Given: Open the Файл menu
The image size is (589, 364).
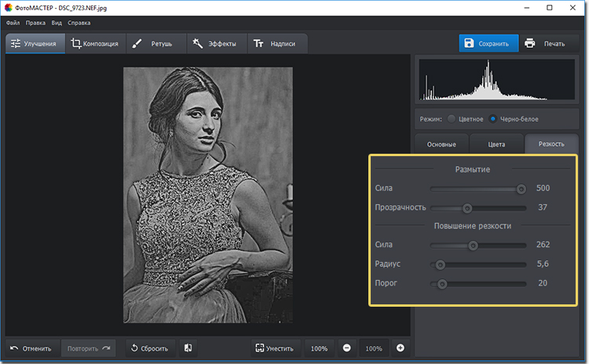Looking at the screenshot, I should [x=13, y=23].
